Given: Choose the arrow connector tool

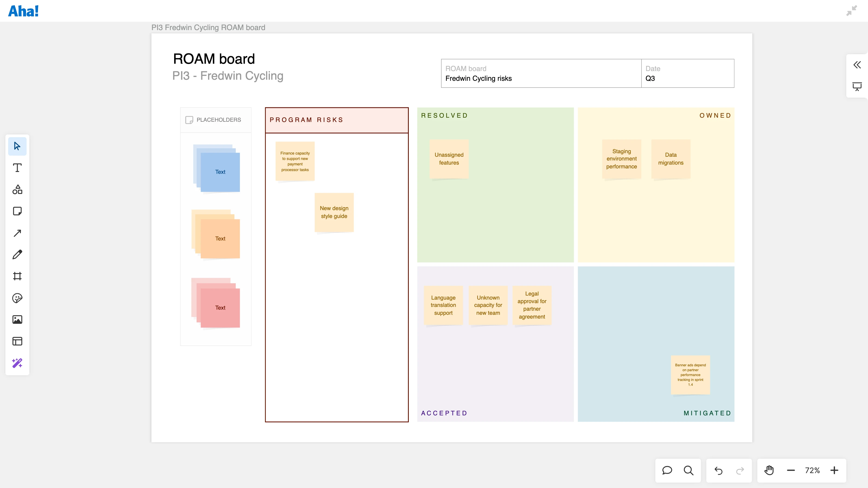Looking at the screenshot, I should (x=17, y=233).
